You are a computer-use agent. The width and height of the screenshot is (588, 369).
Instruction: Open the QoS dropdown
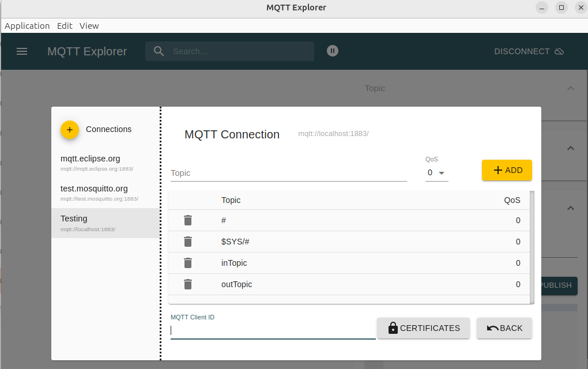(436, 173)
